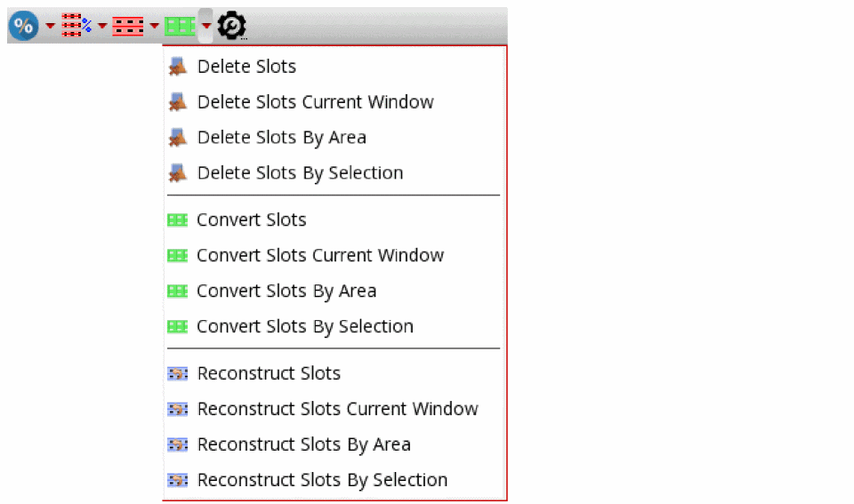The height and width of the screenshot is (504, 854).
Task: Click the green icon beside Convert Slots
Action: (178, 220)
